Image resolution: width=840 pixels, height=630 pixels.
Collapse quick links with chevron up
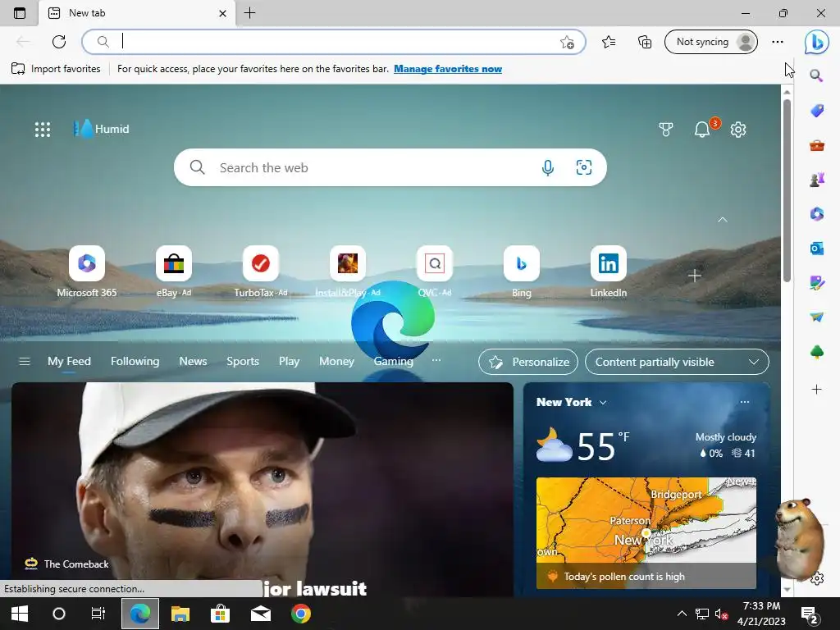tap(723, 220)
